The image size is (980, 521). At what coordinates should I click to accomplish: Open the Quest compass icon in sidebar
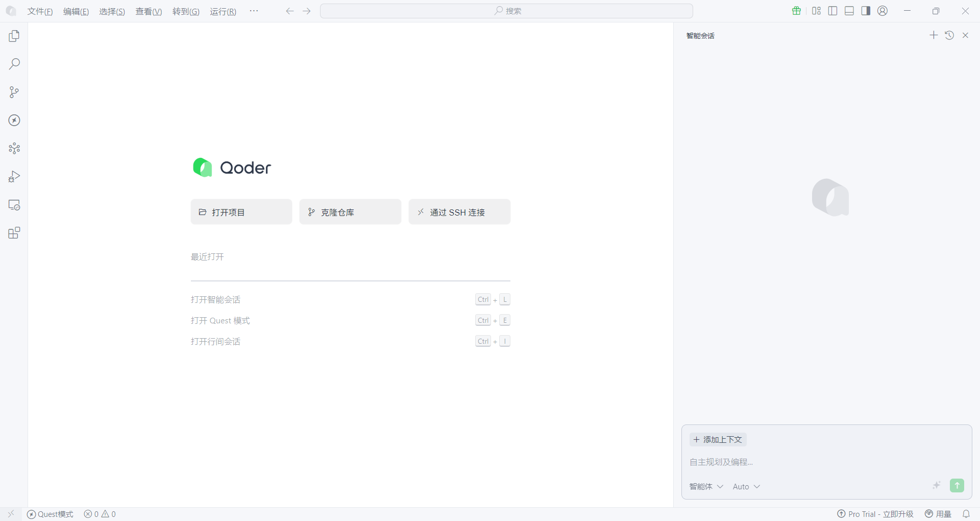tap(14, 120)
